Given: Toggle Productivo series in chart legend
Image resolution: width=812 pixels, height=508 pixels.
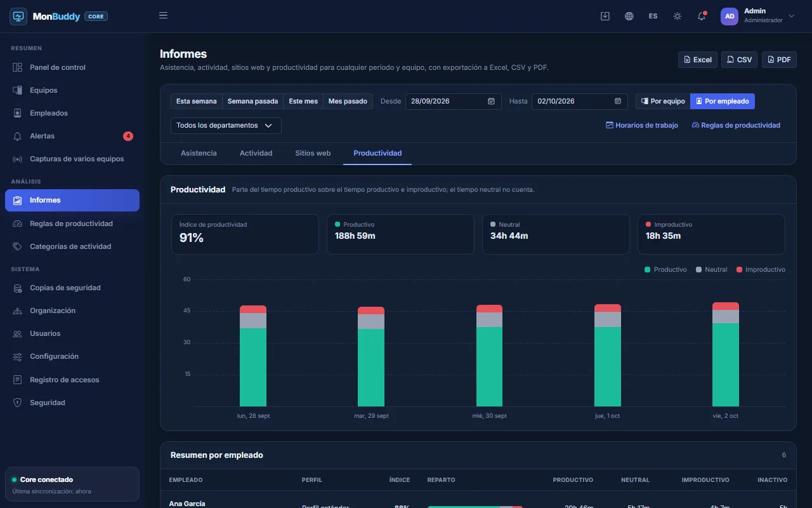Looking at the screenshot, I should 665,270.
